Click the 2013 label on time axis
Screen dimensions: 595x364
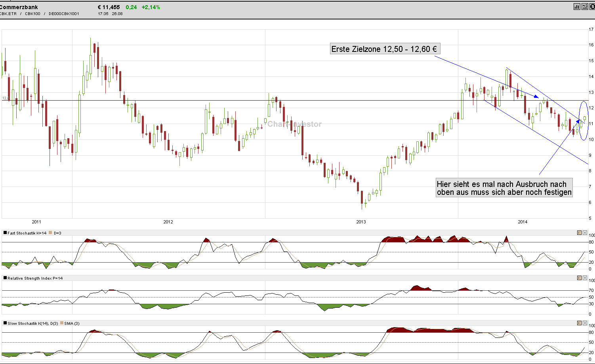tap(361, 222)
